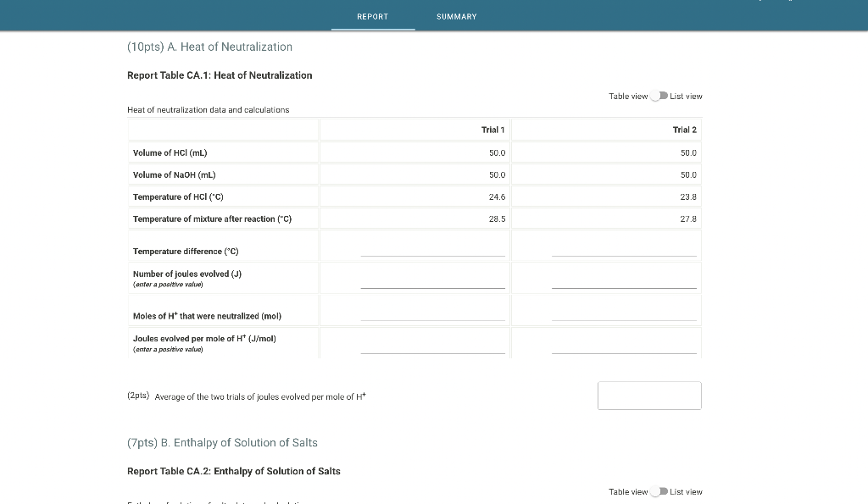Click Report Table CA.1 heading
The image size is (868, 504).
220,75
